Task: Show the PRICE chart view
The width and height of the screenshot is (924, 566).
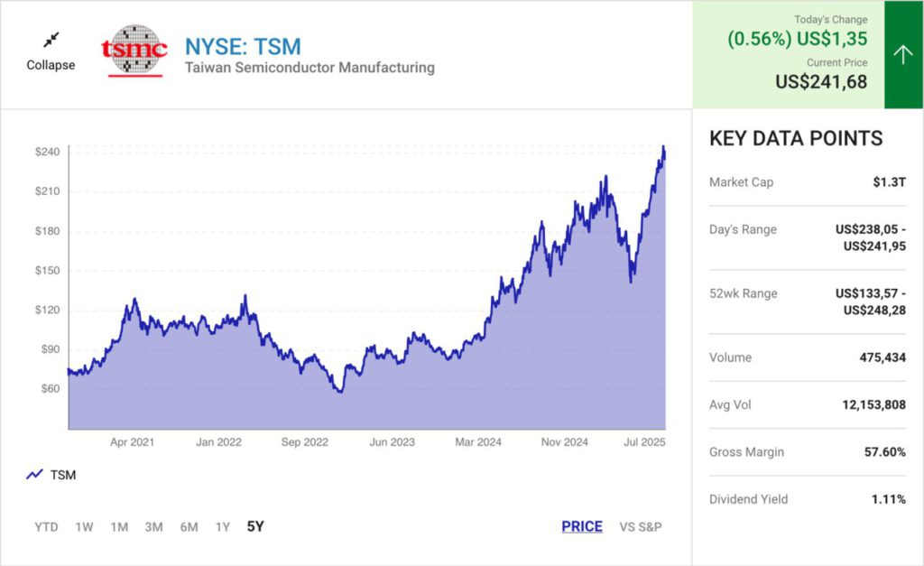Action: [582, 526]
